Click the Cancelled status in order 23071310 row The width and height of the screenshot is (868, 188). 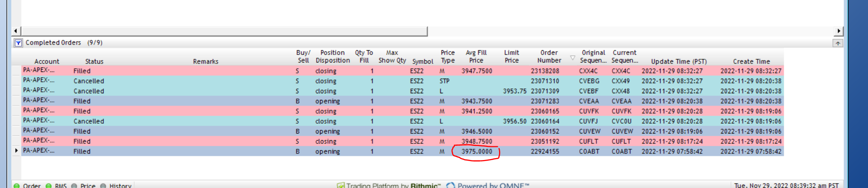pos(89,81)
